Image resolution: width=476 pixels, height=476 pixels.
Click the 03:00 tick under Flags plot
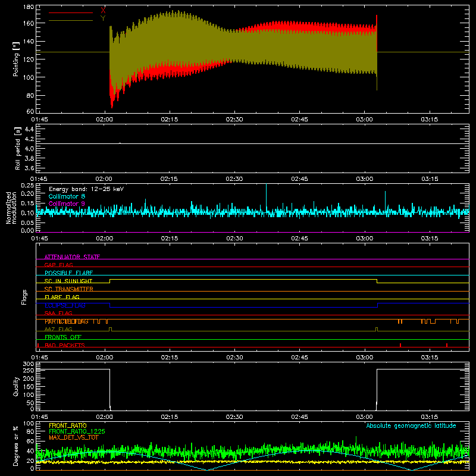[x=364, y=358]
